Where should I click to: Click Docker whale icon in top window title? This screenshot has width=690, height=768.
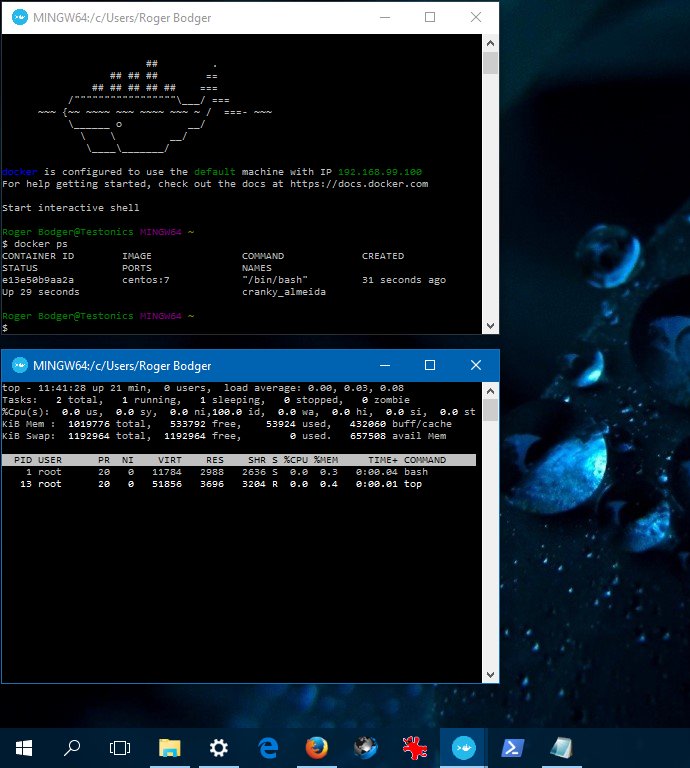pos(20,18)
